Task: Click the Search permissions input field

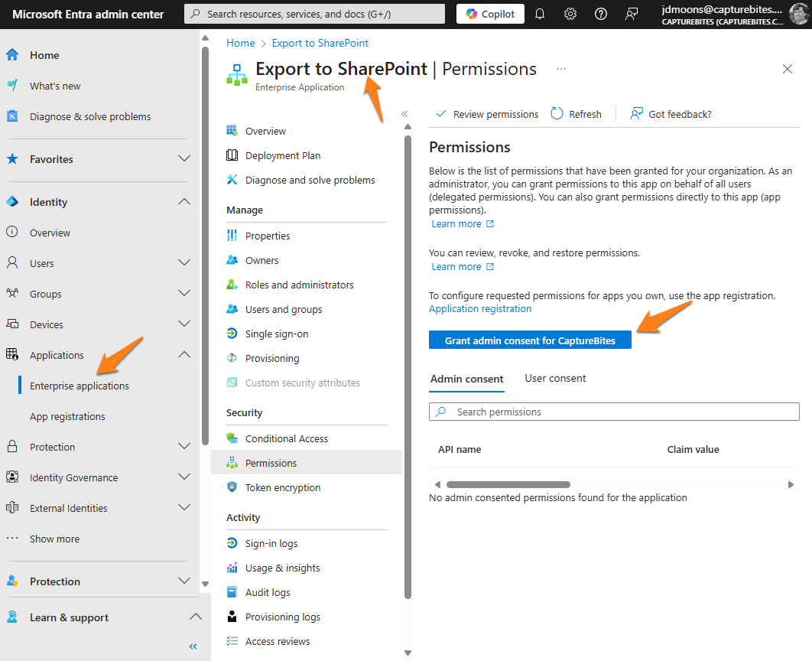Action: click(614, 412)
